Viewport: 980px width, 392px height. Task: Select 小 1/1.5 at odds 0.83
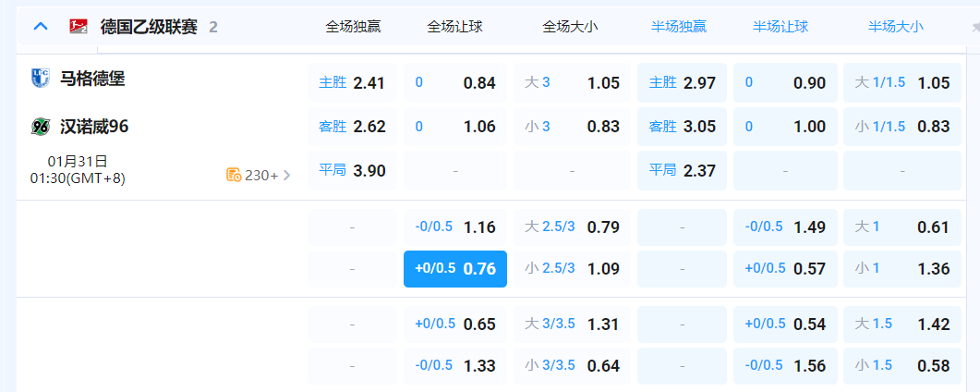(901, 127)
